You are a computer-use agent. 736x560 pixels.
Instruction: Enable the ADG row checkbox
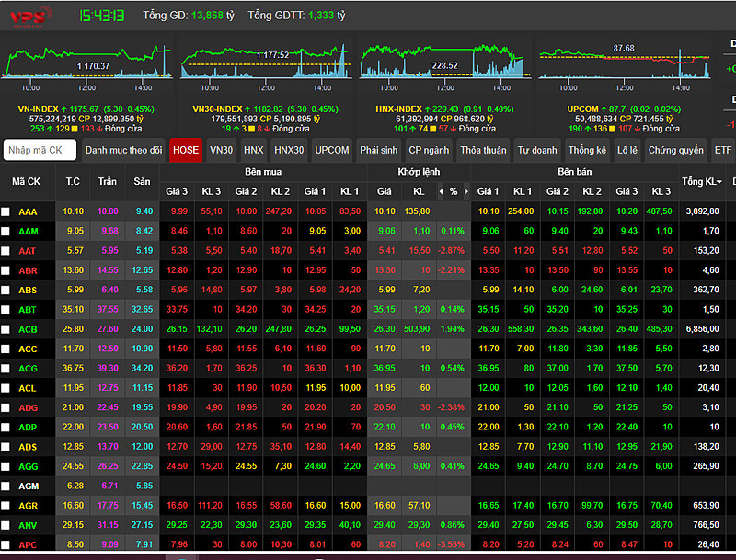click(6, 407)
